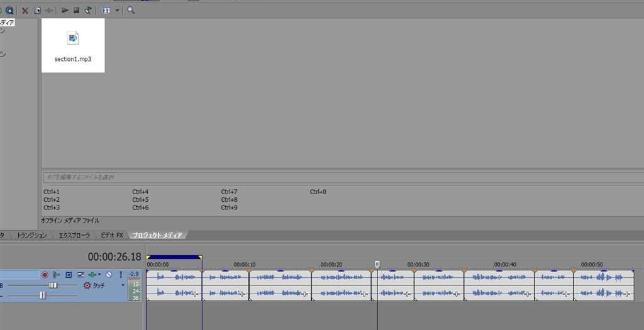Select the audio clip under the playhead

coord(393,285)
